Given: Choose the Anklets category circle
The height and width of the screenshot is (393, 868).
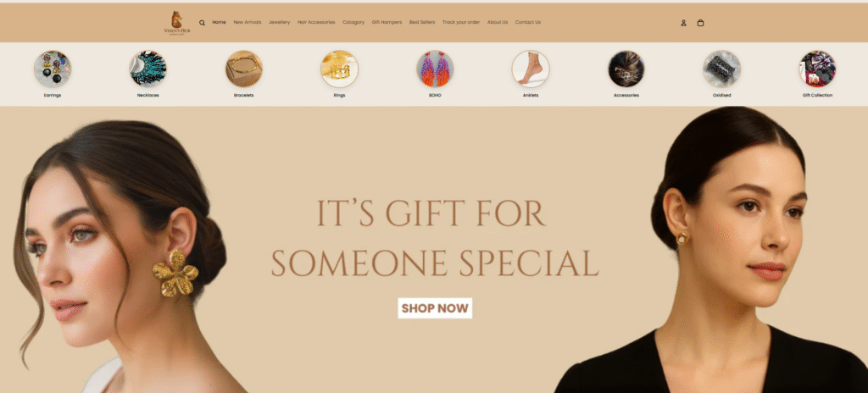Looking at the screenshot, I should (531, 69).
